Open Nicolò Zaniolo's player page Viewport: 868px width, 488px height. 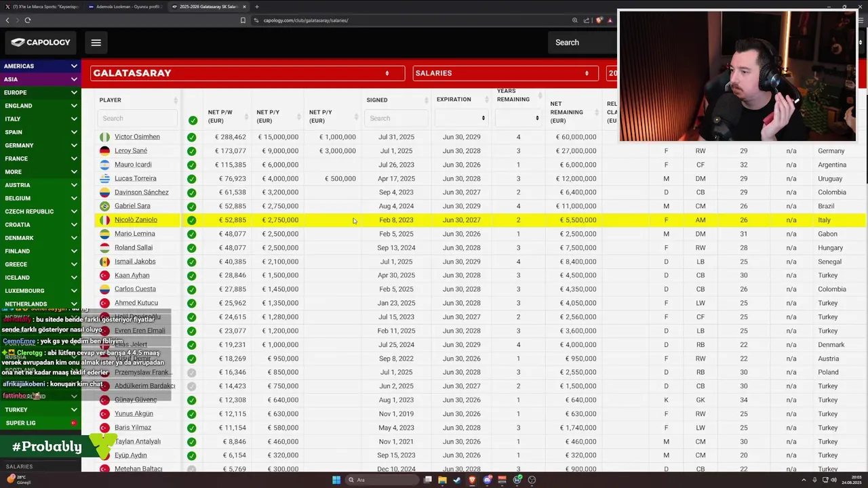(x=136, y=220)
